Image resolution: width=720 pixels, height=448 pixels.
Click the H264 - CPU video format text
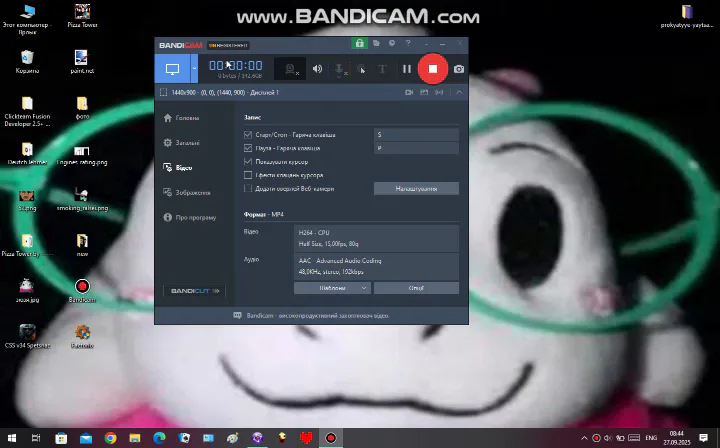314,233
